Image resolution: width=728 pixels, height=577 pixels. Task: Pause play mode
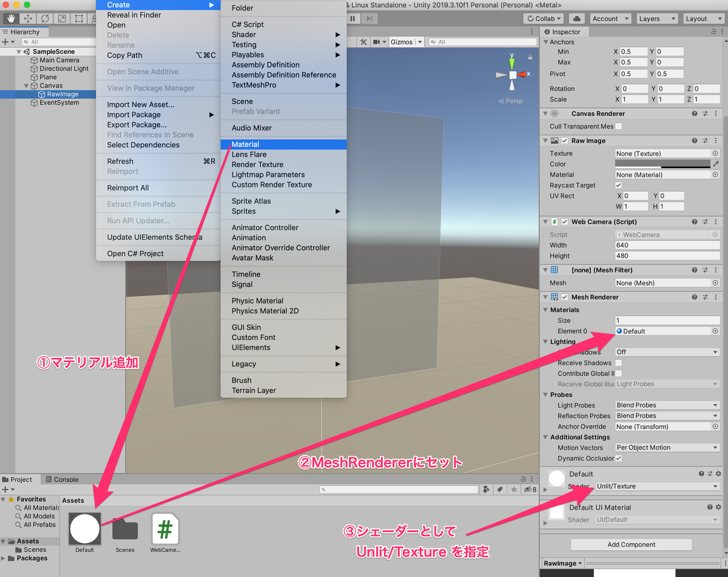[x=352, y=18]
